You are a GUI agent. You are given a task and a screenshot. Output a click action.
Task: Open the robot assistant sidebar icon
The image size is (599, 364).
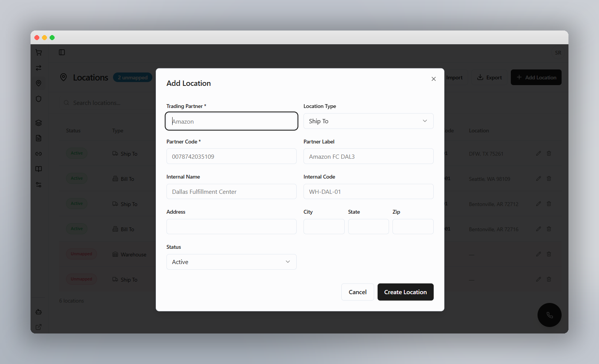click(39, 312)
